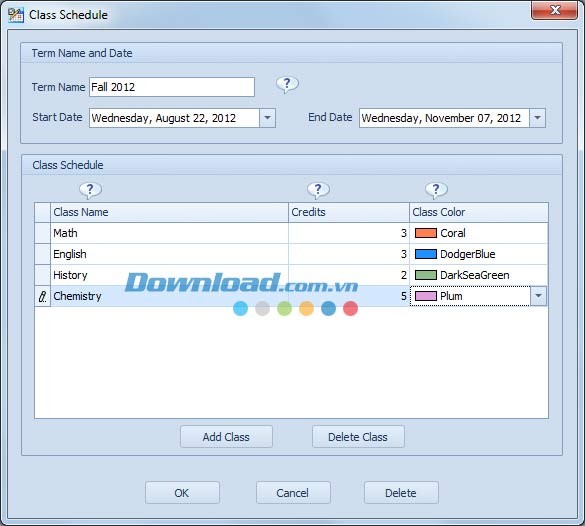Click the row selector beside Math
Image resolution: width=585 pixels, height=526 pixels.
pos(43,233)
